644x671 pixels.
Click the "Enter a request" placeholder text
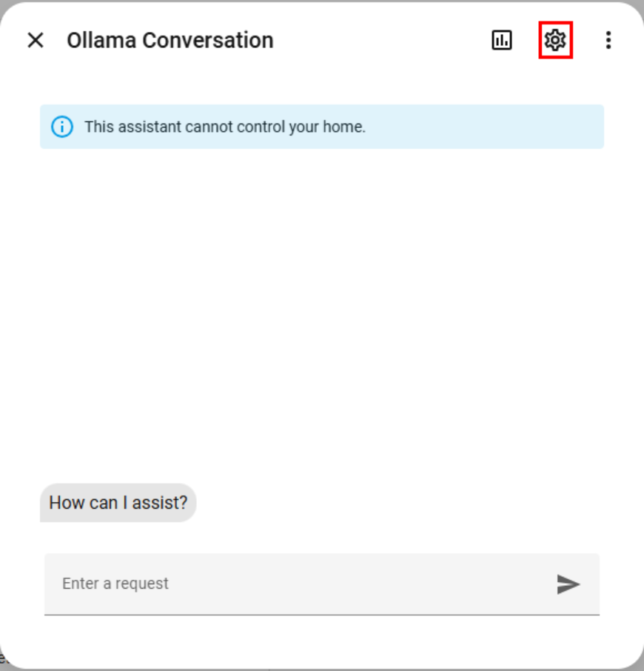tap(115, 584)
